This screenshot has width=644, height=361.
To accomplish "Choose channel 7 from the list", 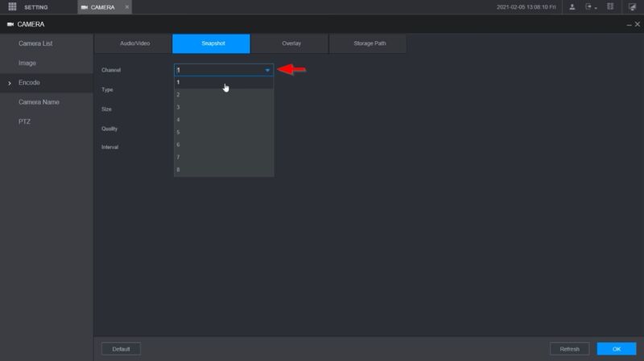I will [x=224, y=158].
